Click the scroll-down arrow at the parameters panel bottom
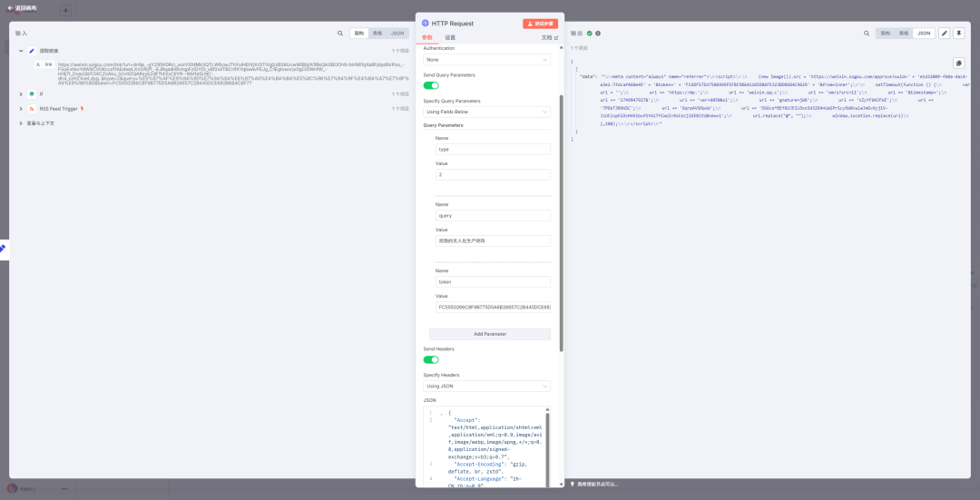The image size is (980, 500). click(x=561, y=484)
